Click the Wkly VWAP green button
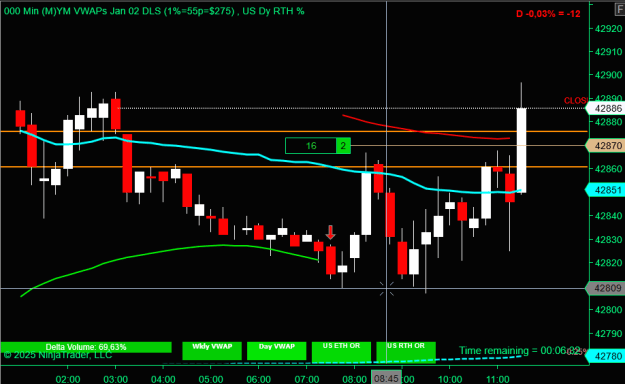The width and height of the screenshot is (625, 384). pos(212,351)
